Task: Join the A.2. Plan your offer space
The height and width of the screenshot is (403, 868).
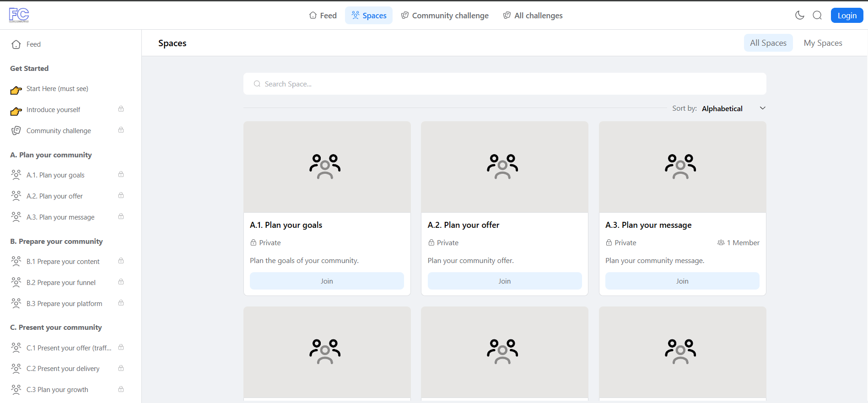Action: [504, 281]
